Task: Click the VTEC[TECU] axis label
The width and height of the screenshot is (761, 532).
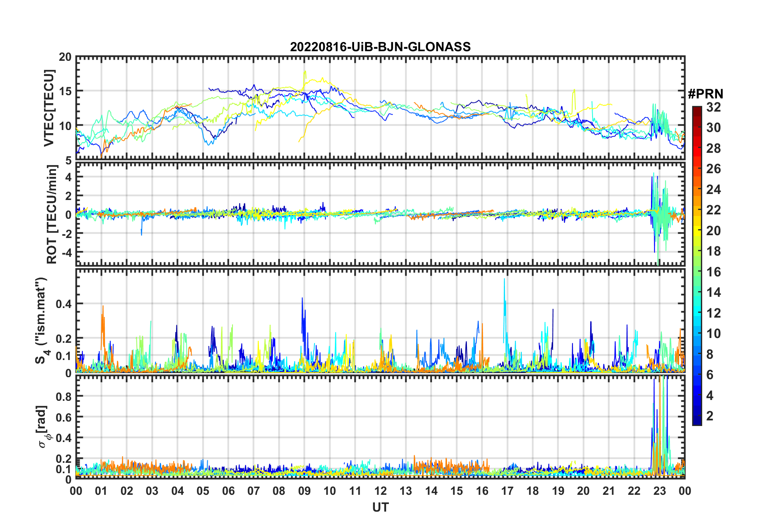Action: (49, 108)
